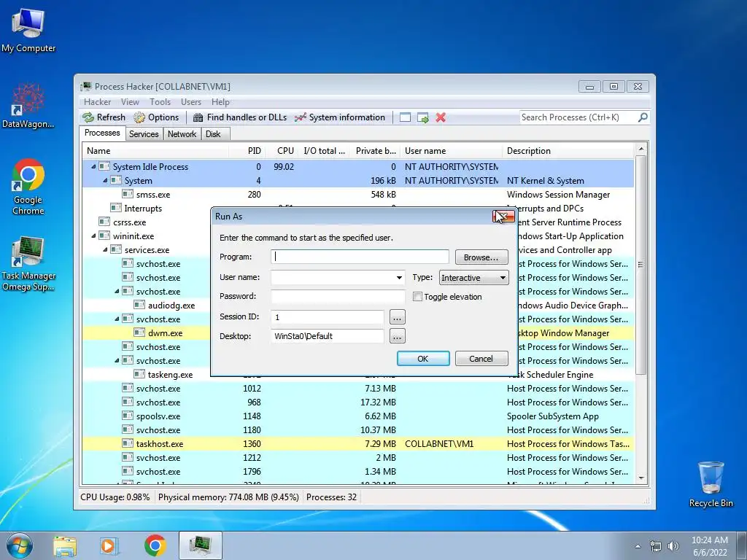
Task: Open Windows Media Player taskbar icon
Action: [x=109, y=545]
